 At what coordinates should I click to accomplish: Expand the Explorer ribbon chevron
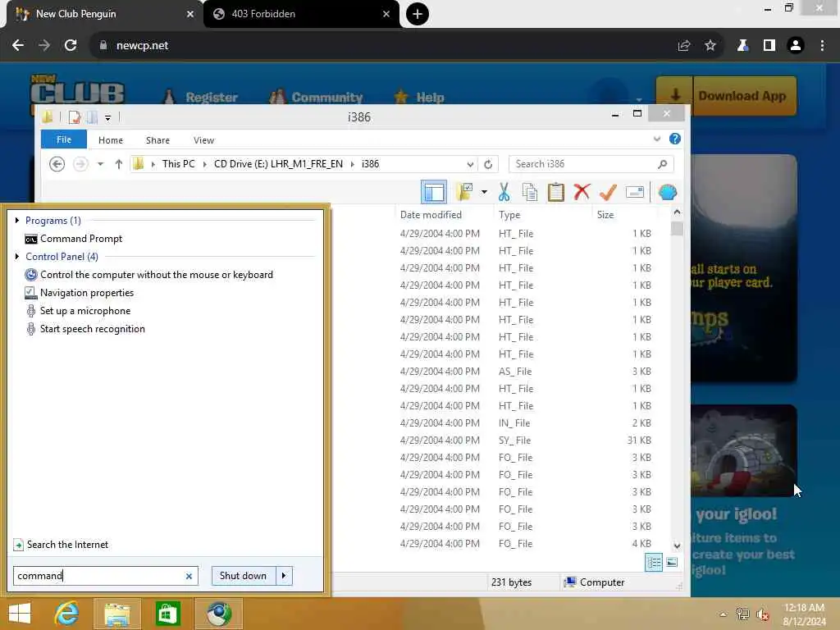(657, 139)
